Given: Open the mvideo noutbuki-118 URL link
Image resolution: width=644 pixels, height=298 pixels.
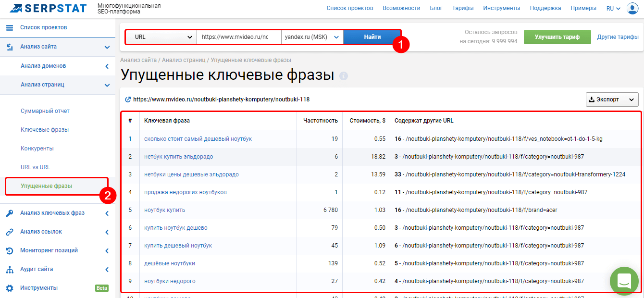Looking at the screenshot, I should tap(221, 99).
